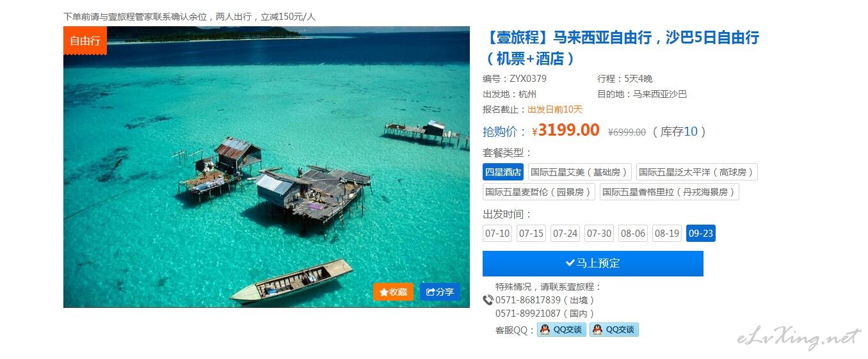868x359 pixels.
Task: Click the 马上预定 booking button
Action: point(593,264)
